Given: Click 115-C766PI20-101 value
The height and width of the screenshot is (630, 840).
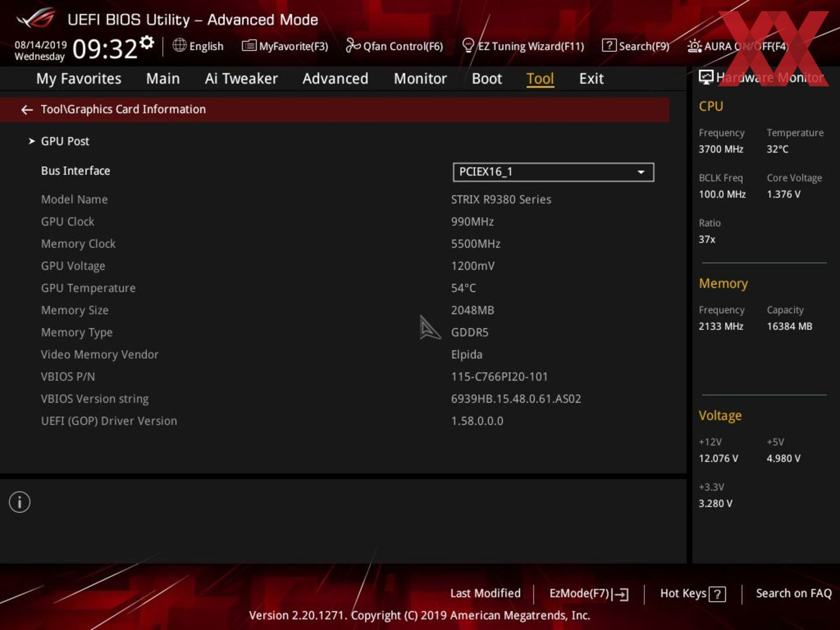Looking at the screenshot, I should [x=500, y=377].
